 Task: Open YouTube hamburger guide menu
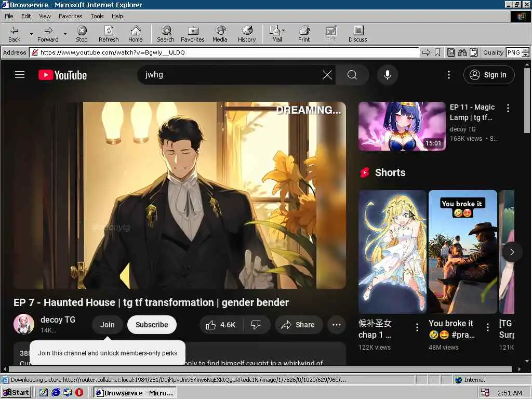(x=20, y=75)
